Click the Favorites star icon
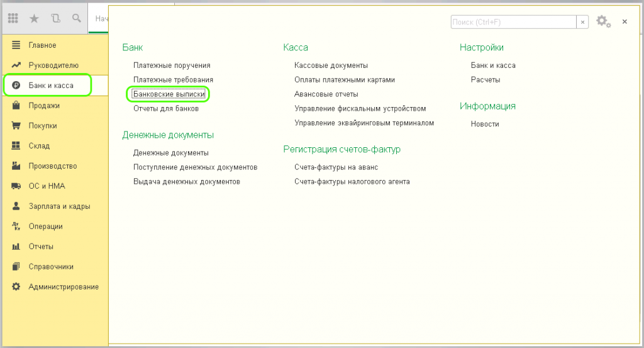Viewport: 644px width, 348px height. pos(34,19)
